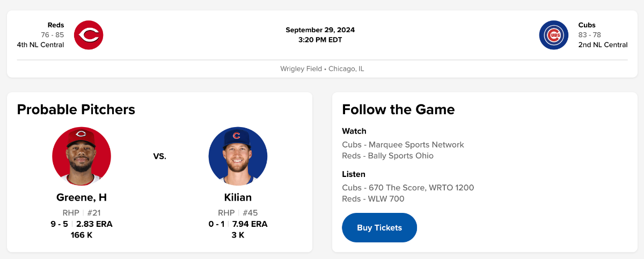Click the Chicago Cubs logo icon
Image resolution: width=644 pixels, height=259 pixels.
(554, 35)
